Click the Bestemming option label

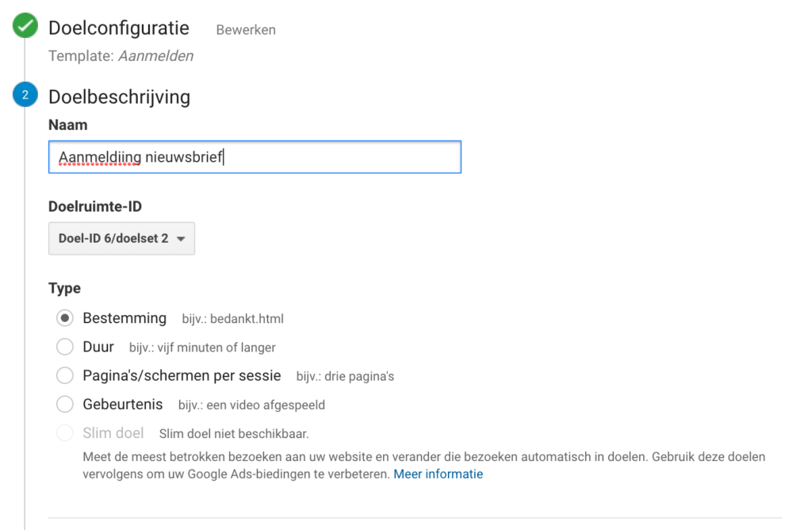click(124, 318)
